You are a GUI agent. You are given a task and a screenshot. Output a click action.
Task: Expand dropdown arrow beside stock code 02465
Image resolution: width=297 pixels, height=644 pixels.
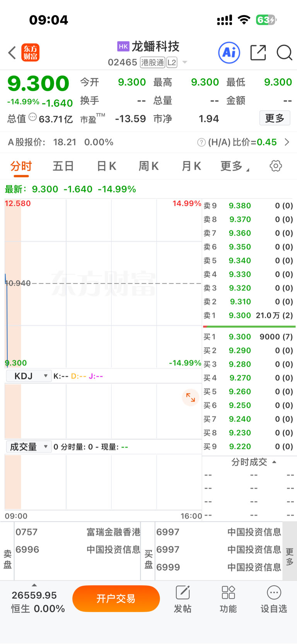point(185,62)
